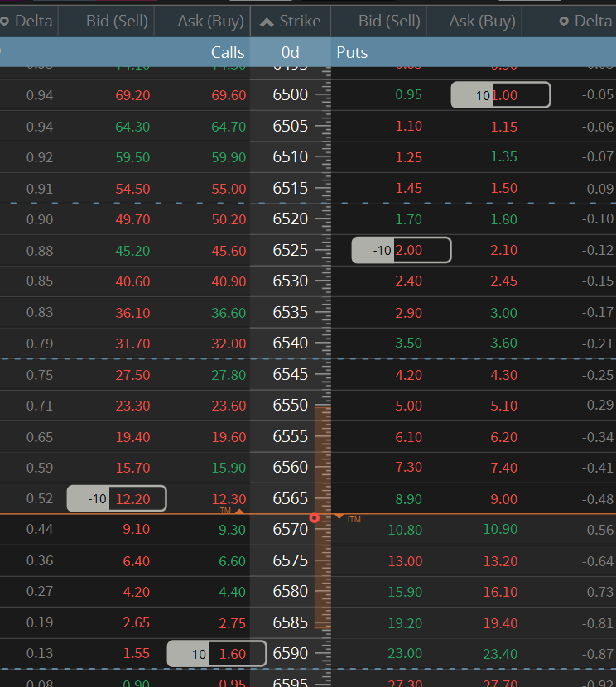Select the 6520 strike

click(x=290, y=219)
